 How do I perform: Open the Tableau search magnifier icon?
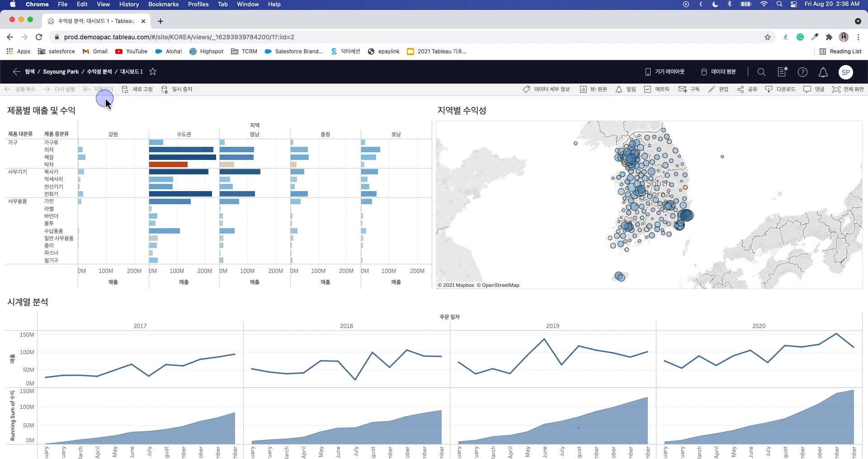click(x=761, y=72)
